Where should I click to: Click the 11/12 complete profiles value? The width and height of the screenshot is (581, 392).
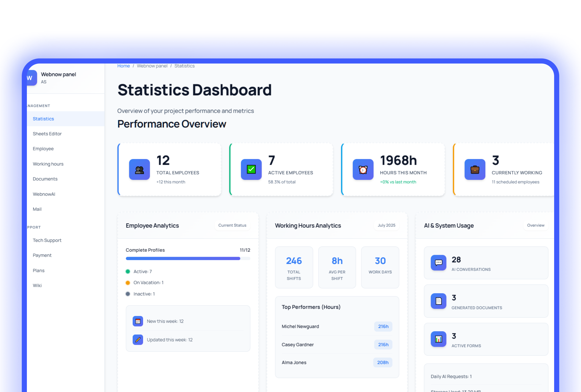click(245, 250)
